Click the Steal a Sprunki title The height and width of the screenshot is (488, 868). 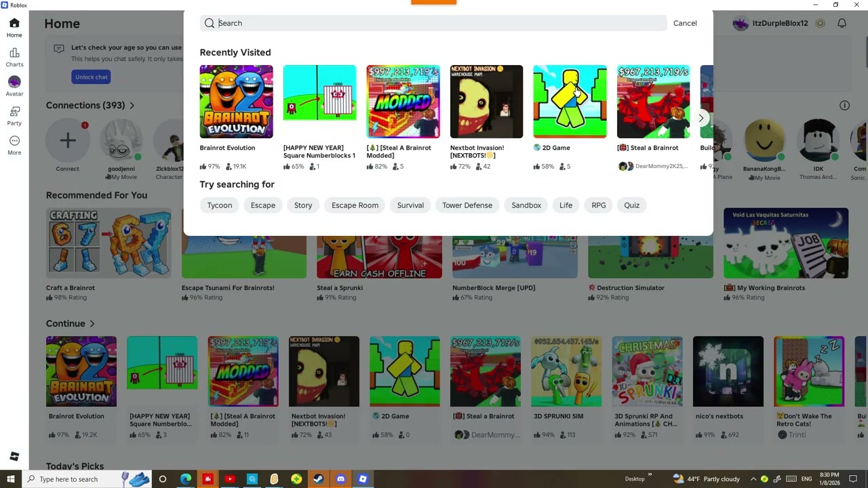click(x=340, y=288)
